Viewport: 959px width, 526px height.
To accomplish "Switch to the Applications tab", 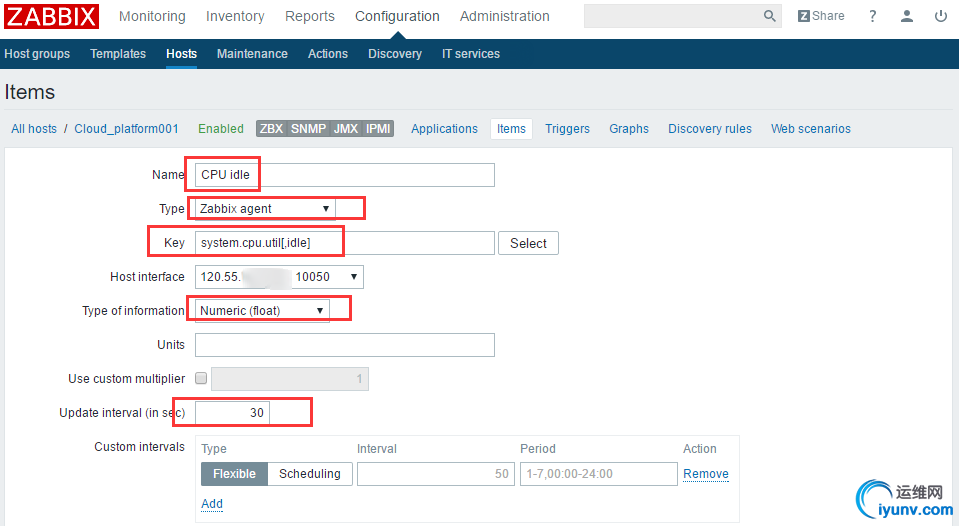I will 445,129.
